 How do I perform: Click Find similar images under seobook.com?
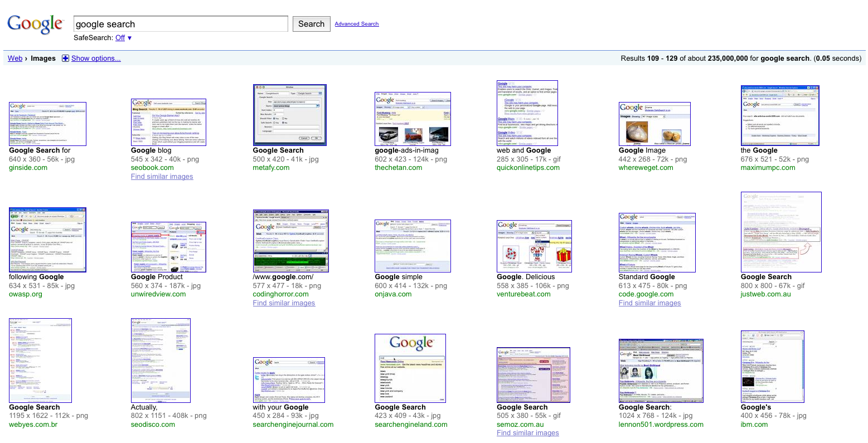click(x=162, y=177)
